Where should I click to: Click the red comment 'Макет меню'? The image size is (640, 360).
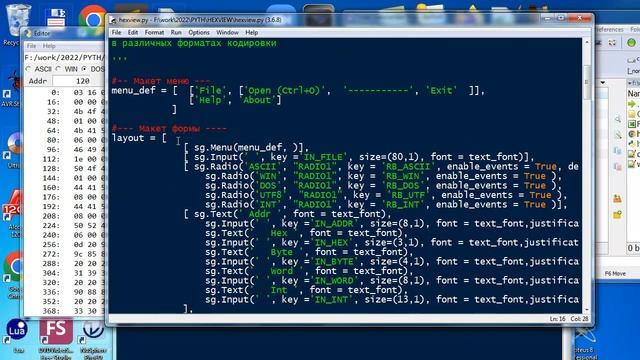[x=161, y=81]
